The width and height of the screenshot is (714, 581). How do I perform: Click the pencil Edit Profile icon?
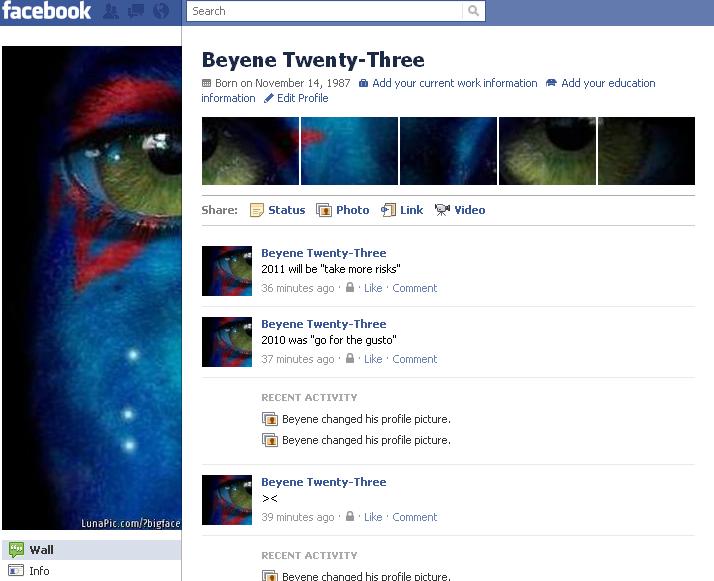[269, 98]
